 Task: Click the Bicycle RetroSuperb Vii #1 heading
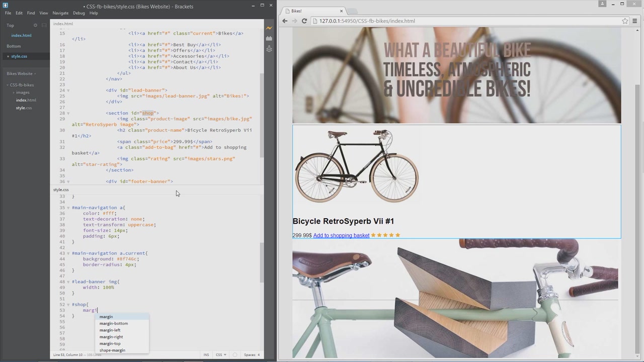[343, 221]
